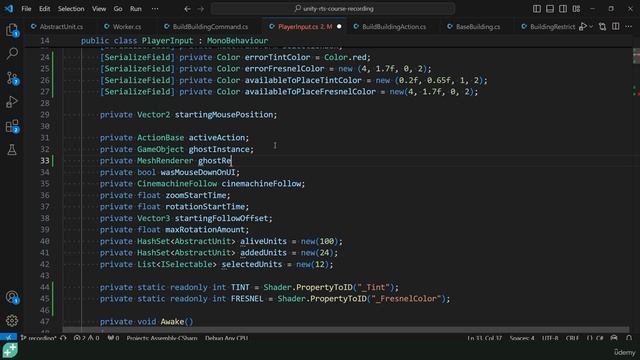Expand the run button dropdown arrow
This screenshot has width=640, height=360.
click(x=591, y=27)
